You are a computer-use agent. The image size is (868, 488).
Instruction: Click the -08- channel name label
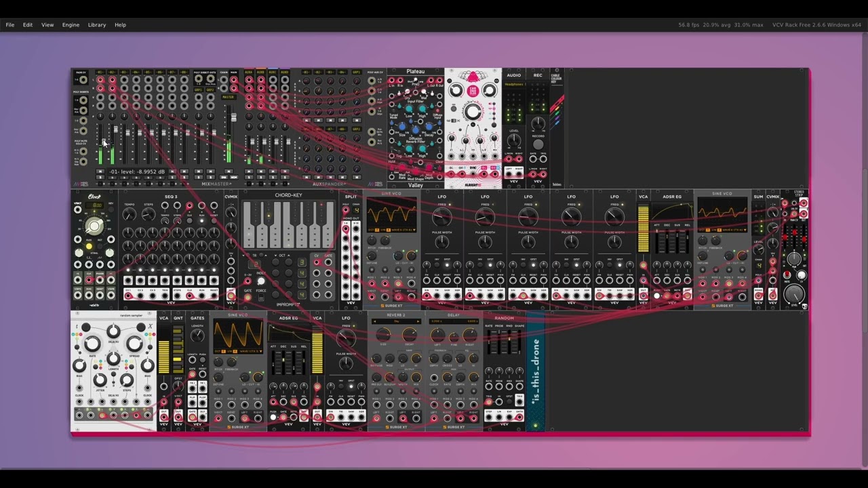pyautogui.click(x=184, y=73)
